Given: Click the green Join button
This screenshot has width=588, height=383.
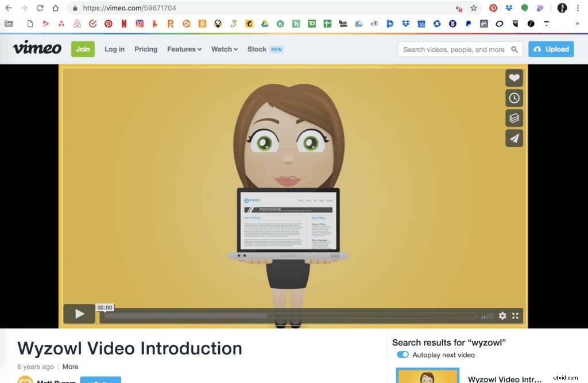Looking at the screenshot, I should (83, 49).
